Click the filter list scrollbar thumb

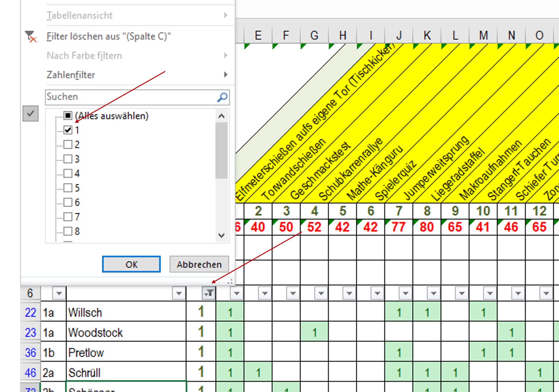click(x=222, y=150)
